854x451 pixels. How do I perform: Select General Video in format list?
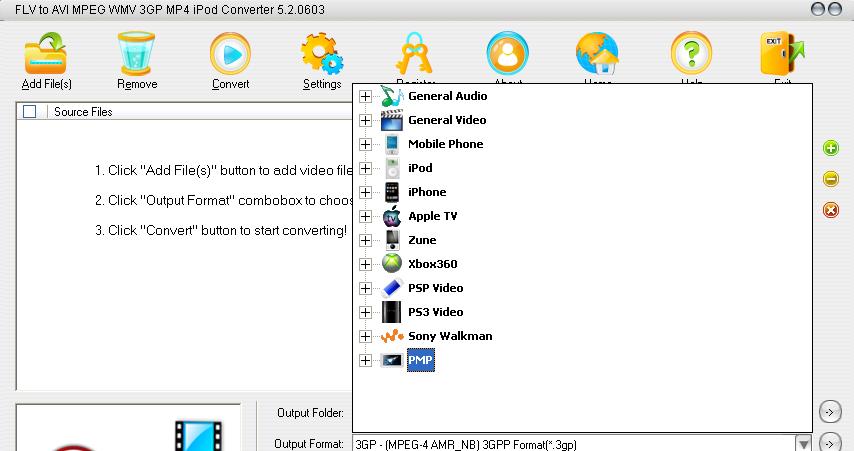coord(447,120)
